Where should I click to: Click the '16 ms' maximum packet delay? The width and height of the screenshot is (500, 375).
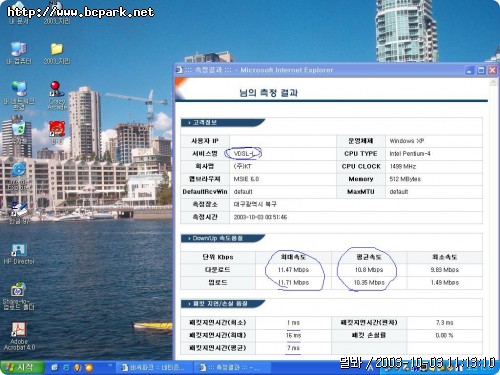pyautogui.click(x=293, y=335)
